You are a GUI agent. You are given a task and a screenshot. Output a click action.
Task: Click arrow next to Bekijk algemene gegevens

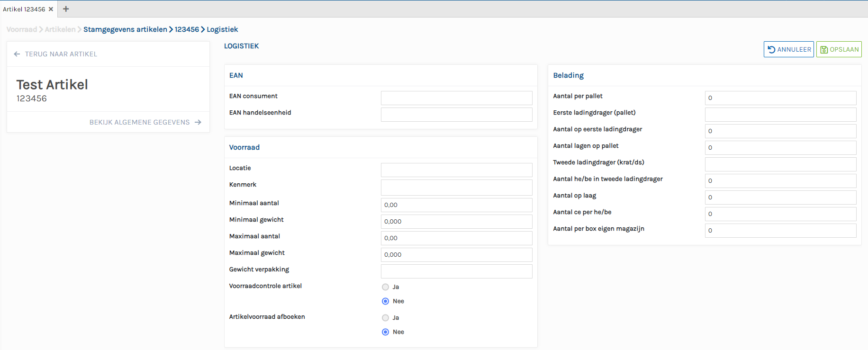click(198, 122)
